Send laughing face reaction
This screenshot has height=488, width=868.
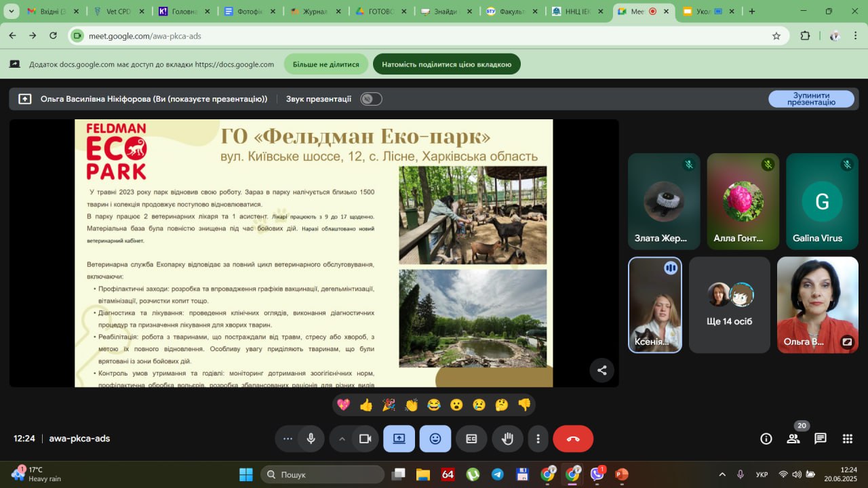click(x=434, y=405)
